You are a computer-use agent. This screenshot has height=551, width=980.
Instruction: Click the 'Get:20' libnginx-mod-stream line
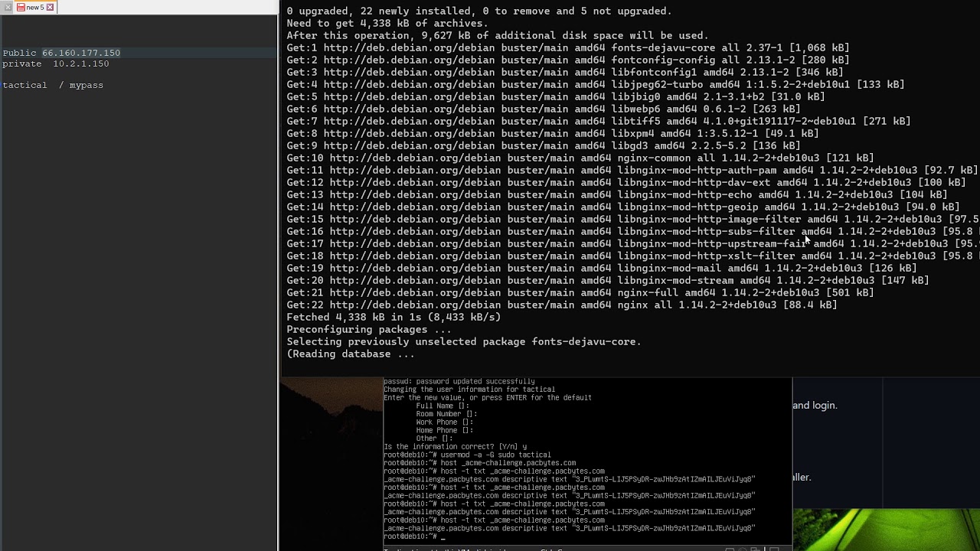(x=608, y=280)
